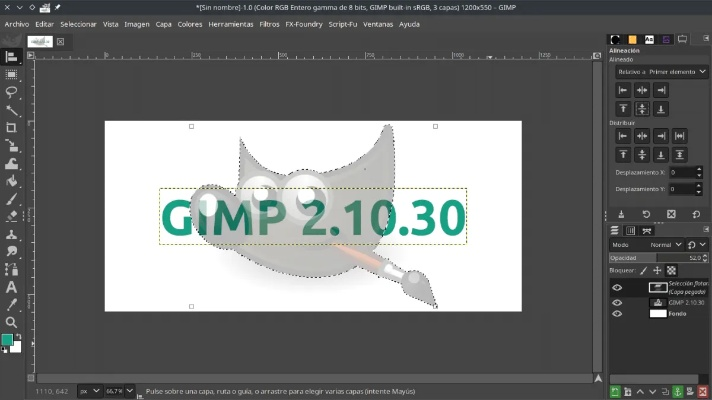Align right edge of target

coord(661,90)
